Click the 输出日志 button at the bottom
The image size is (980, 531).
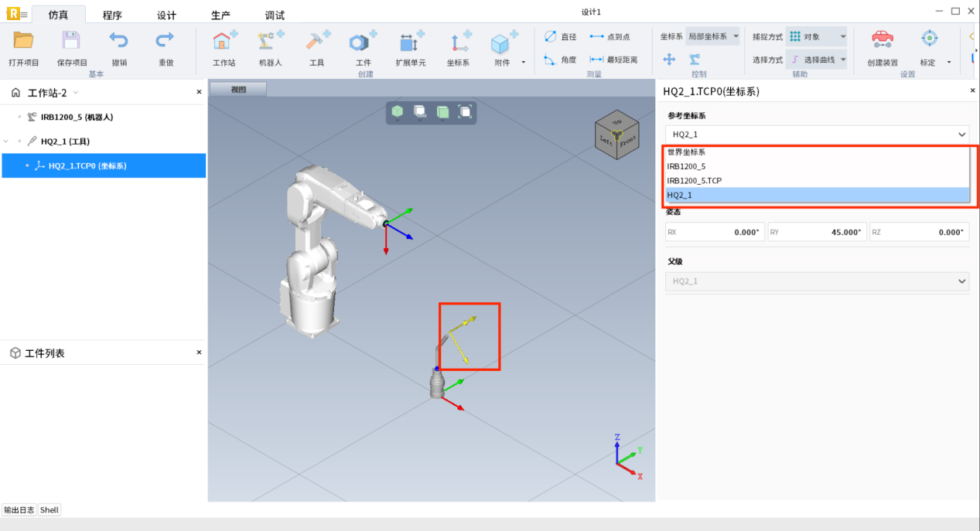(x=19, y=510)
